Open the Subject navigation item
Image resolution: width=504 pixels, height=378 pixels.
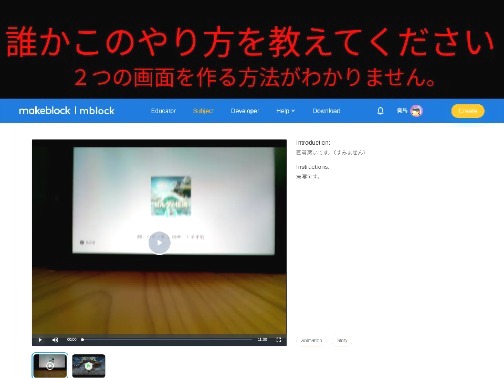click(x=203, y=111)
